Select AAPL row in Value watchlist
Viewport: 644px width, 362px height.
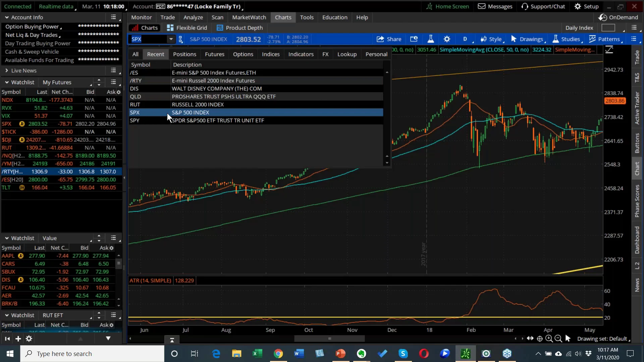58,256
